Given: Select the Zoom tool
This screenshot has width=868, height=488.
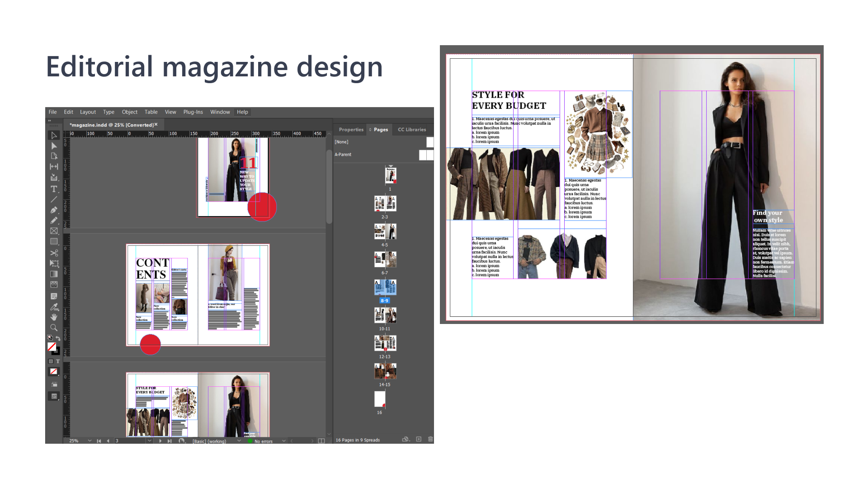Looking at the screenshot, I should pyautogui.click(x=54, y=328).
